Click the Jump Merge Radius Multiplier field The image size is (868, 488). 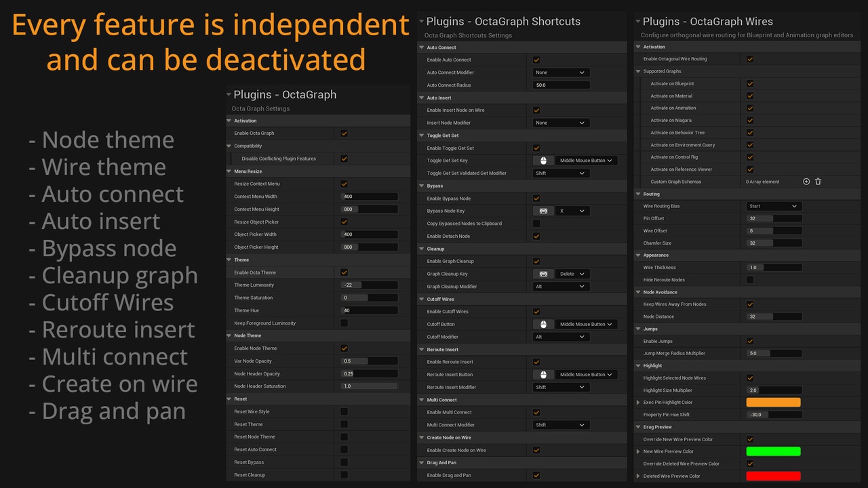click(x=774, y=353)
